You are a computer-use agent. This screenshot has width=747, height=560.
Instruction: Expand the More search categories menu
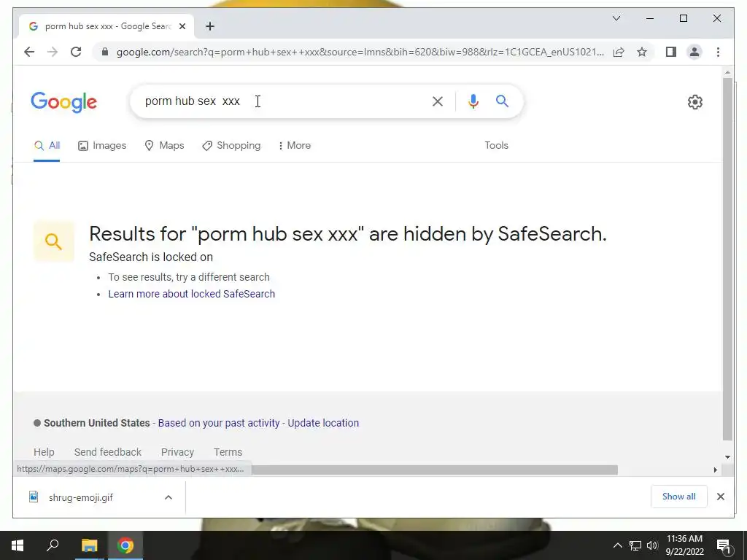(x=295, y=145)
